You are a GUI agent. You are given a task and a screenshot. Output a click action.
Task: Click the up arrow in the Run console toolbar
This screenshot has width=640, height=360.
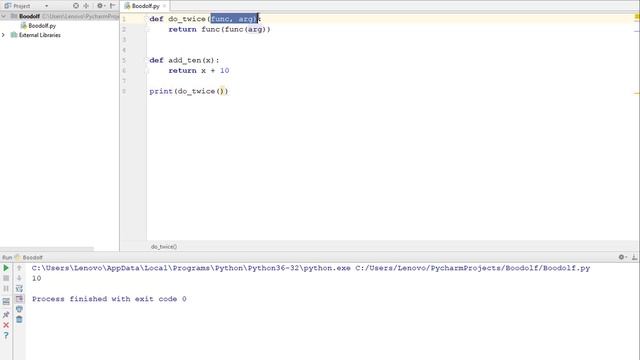pos(19,268)
